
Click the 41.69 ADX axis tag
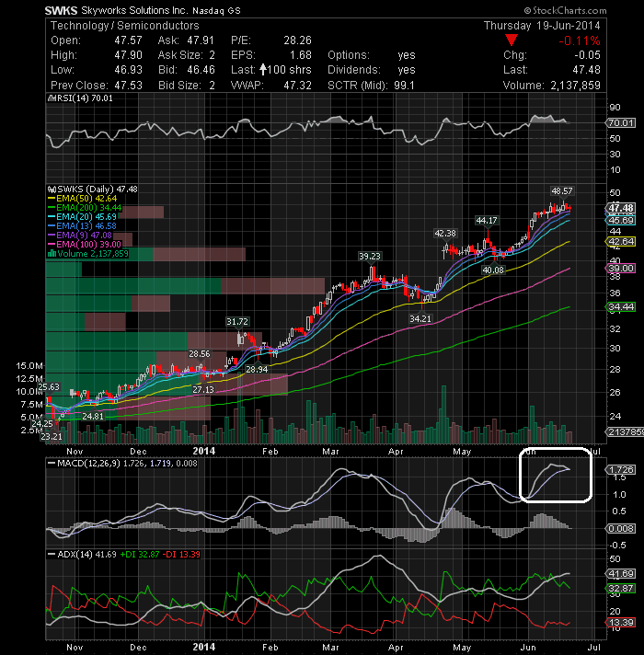[621, 573]
